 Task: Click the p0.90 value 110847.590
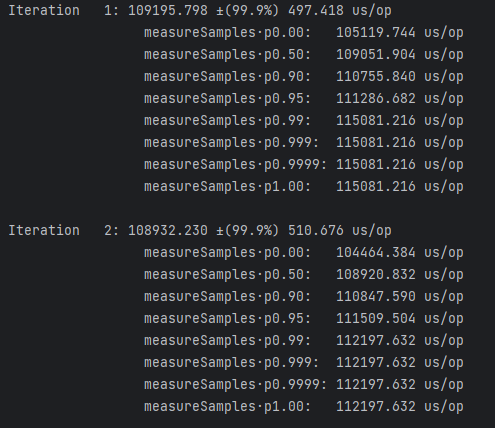[x=376, y=297]
